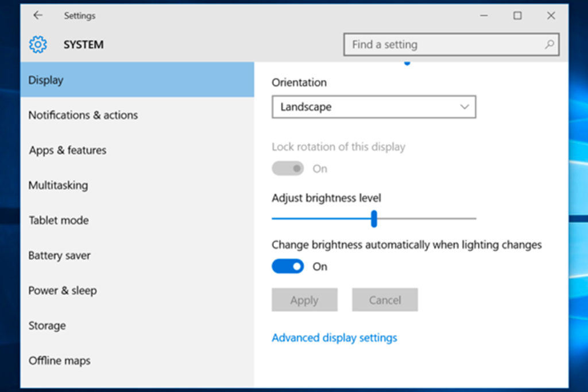
Task: Click the Orientation label text
Action: point(299,83)
